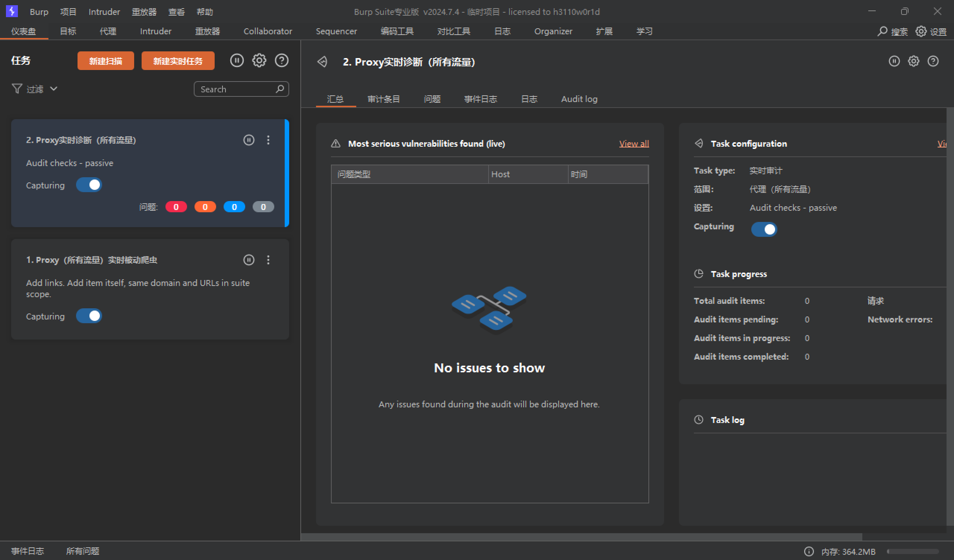Screen dimensions: 954x560
Task: Select the 审计条目 tab
Action: [383, 99]
